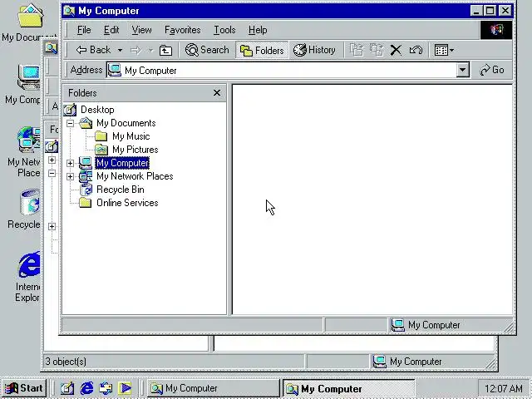Launch Windows Media Player quick launch icon

[125, 388]
